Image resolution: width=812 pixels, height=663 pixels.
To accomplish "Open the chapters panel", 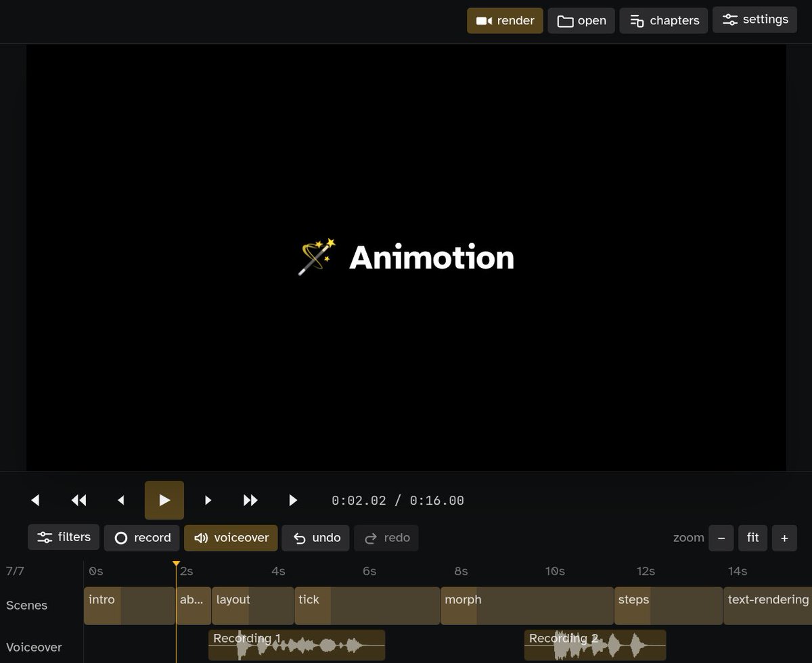I will [664, 21].
